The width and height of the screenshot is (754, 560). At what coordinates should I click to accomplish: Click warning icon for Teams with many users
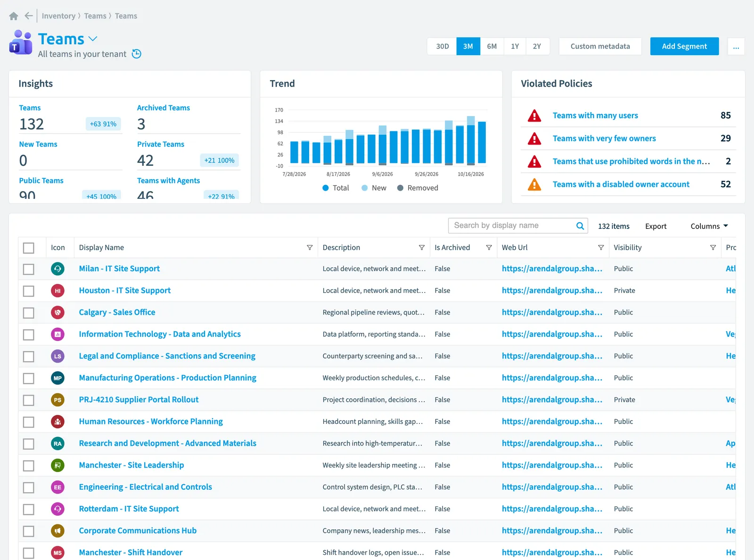click(x=534, y=115)
